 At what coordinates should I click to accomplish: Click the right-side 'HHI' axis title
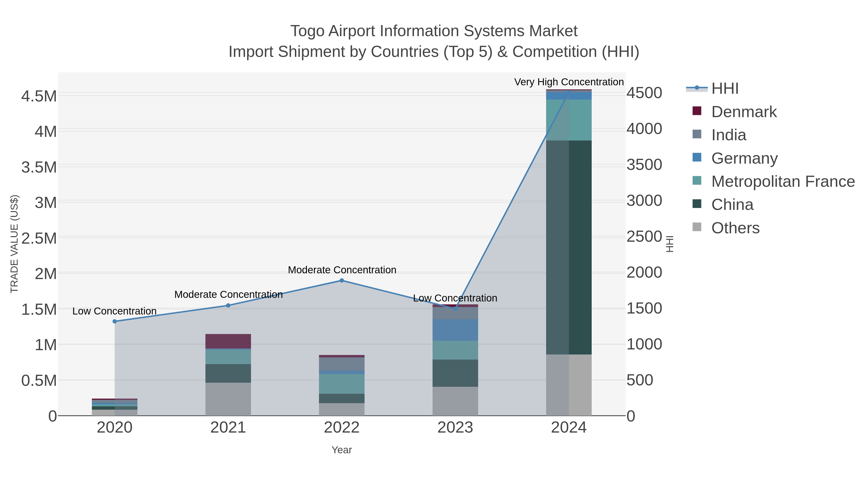coord(670,244)
